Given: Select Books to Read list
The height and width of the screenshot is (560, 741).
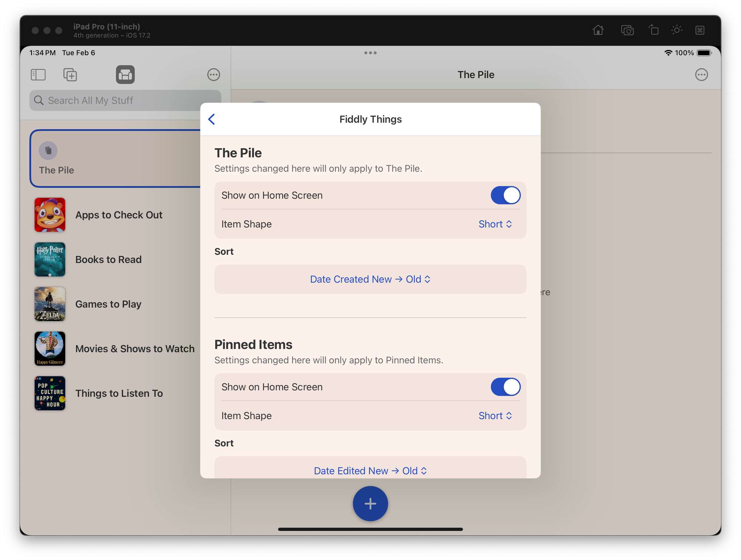Looking at the screenshot, I should [x=108, y=260].
